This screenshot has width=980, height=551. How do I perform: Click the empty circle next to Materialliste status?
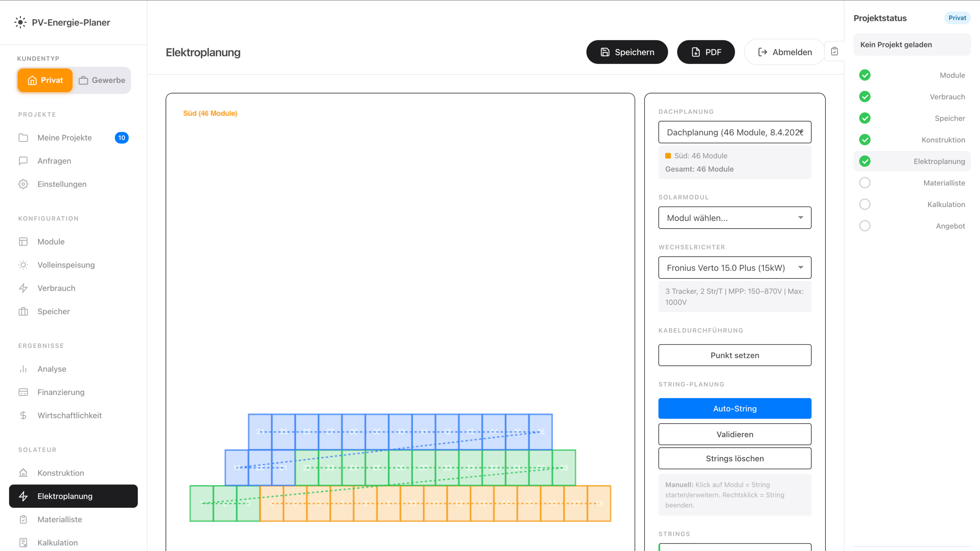coord(865,183)
